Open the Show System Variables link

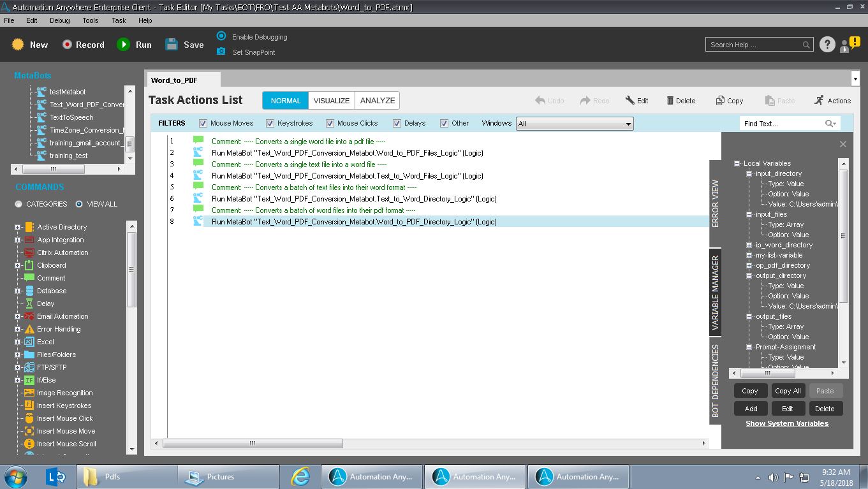click(x=787, y=423)
